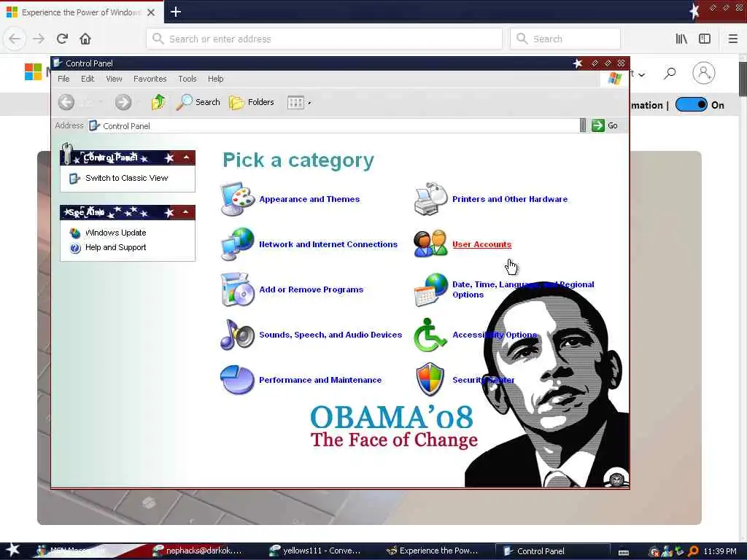Viewport: 747px width, 560px height.
Task: Open the Windows Update link
Action: point(116,233)
